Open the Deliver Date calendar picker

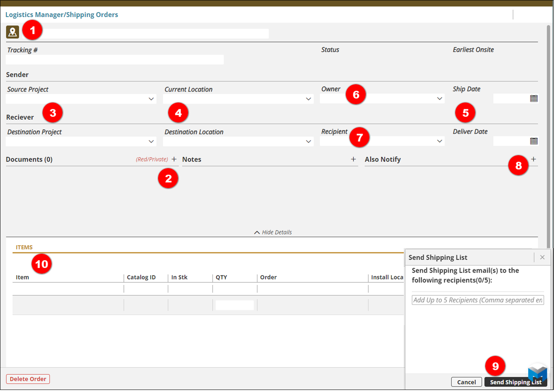coord(534,141)
